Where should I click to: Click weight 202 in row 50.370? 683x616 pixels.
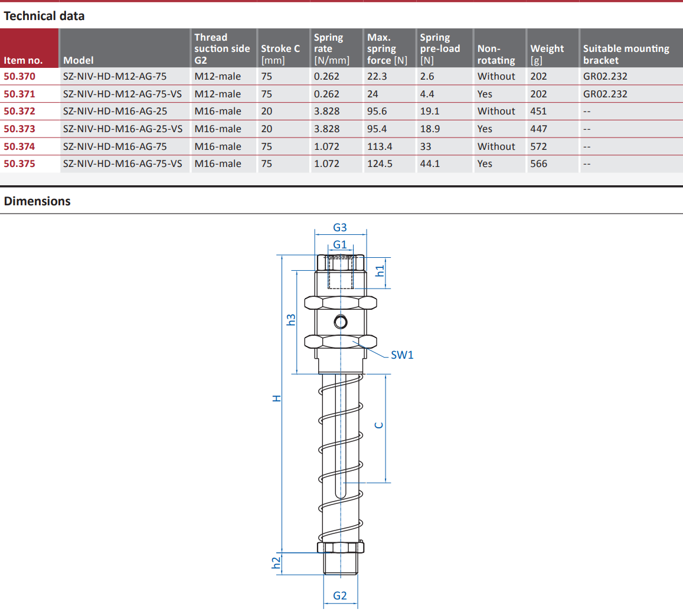(x=538, y=77)
